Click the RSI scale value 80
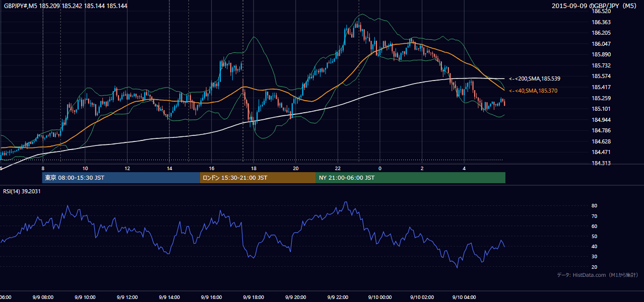This screenshot has height=302, width=644. [x=594, y=206]
